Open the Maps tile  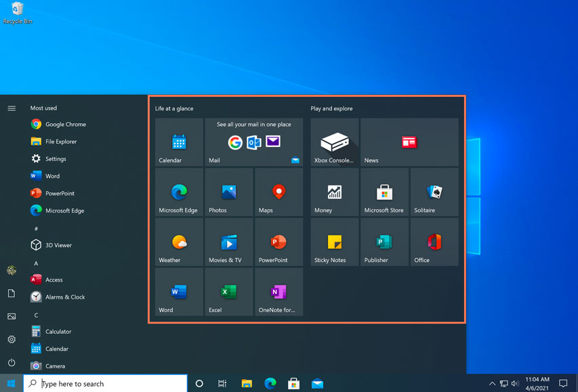click(x=278, y=192)
